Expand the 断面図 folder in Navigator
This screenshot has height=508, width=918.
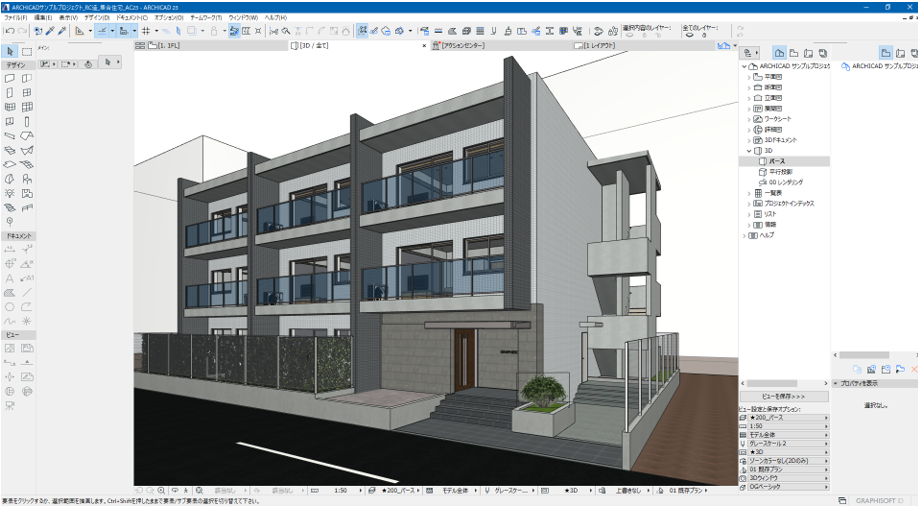coord(749,87)
